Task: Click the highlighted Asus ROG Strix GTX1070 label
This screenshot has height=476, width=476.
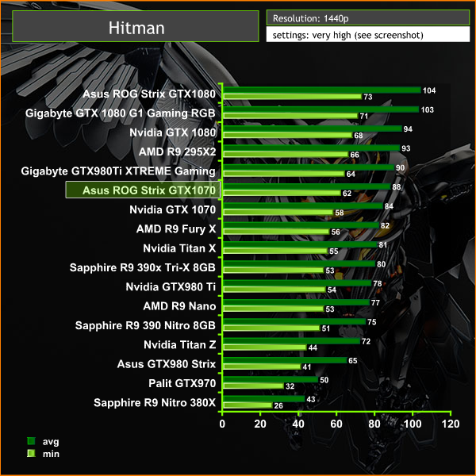Action: click(143, 190)
